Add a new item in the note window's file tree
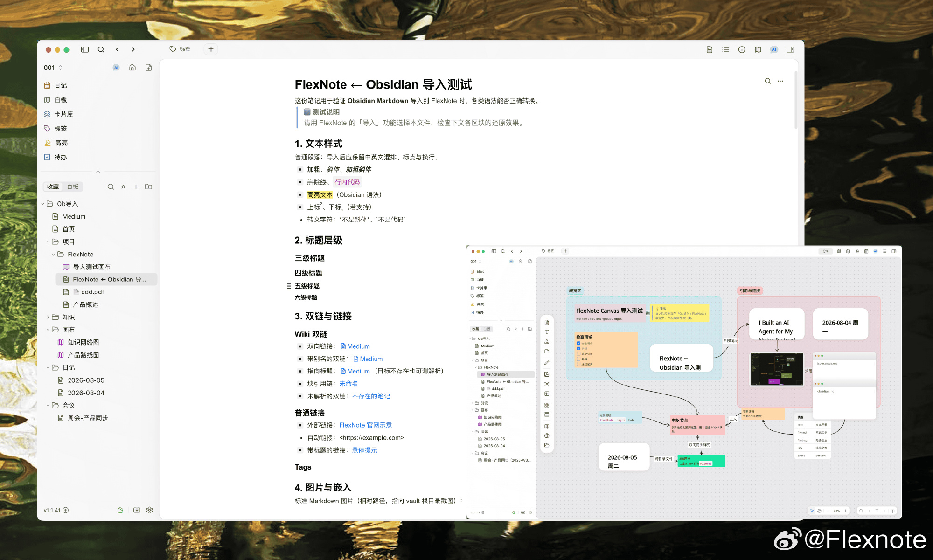Image resolution: width=933 pixels, height=560 pixels. pos(136,187)
